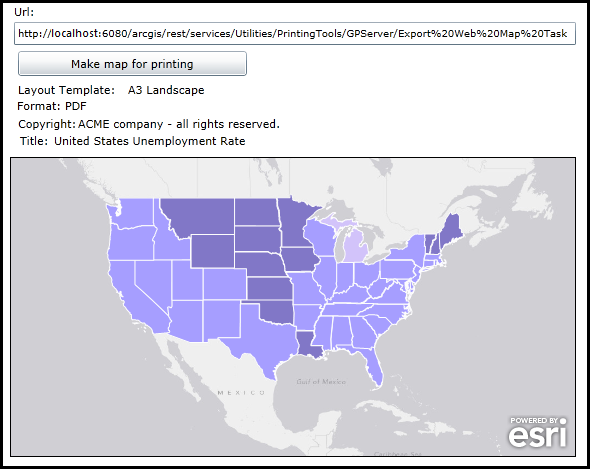
Task: Click the MEXICO map label
Action: 241,393
